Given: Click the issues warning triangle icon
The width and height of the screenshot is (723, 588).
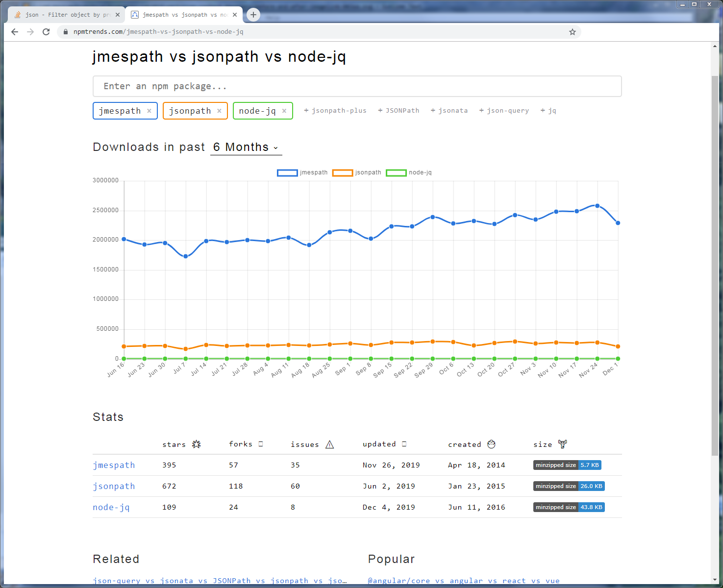Looking at the screenshot, I should 330,444.
